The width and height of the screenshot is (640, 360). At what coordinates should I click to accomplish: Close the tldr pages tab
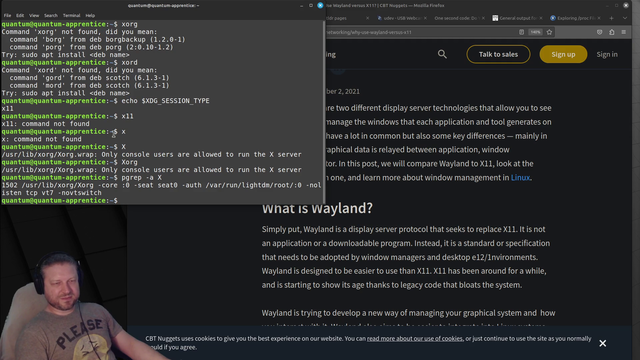pos(367,18)
